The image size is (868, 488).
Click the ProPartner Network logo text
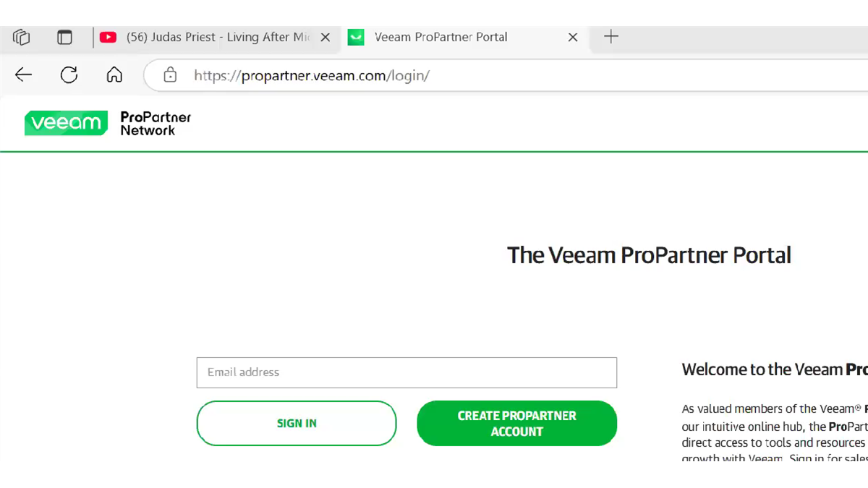(x=156, y=124)
